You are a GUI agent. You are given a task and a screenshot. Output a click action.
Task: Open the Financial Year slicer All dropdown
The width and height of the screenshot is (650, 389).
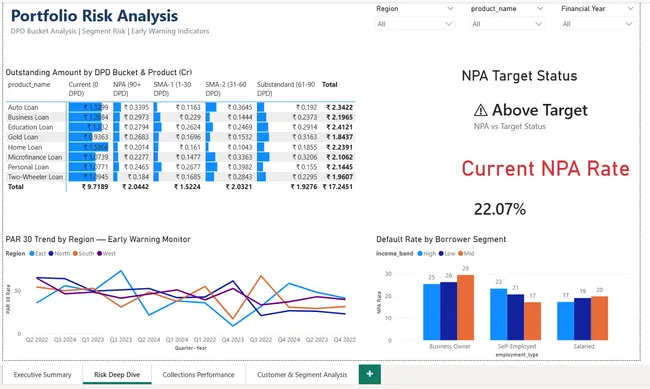[x=597, y=24]
